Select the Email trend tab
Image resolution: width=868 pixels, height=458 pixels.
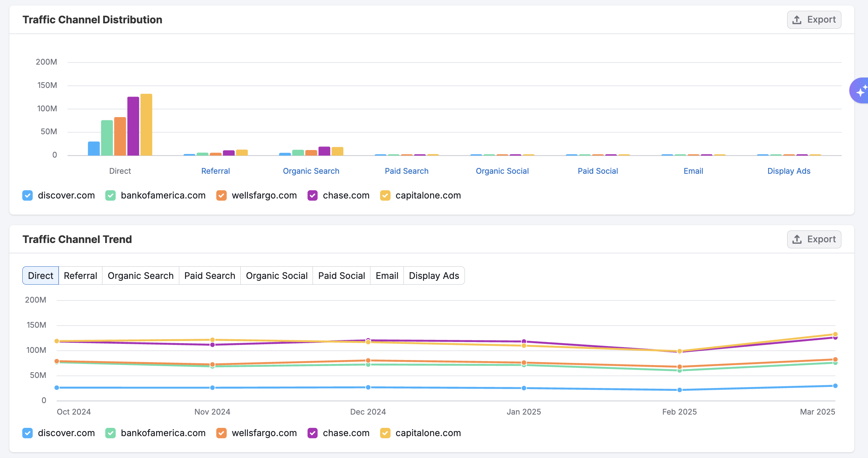pos(387,276)
